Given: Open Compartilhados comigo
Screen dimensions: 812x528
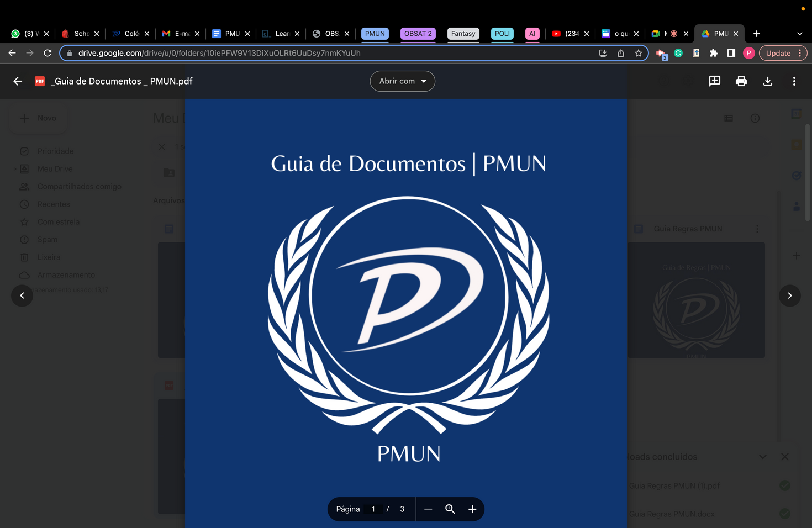Looking at the screenshot, I should click(x=79, y=187).
